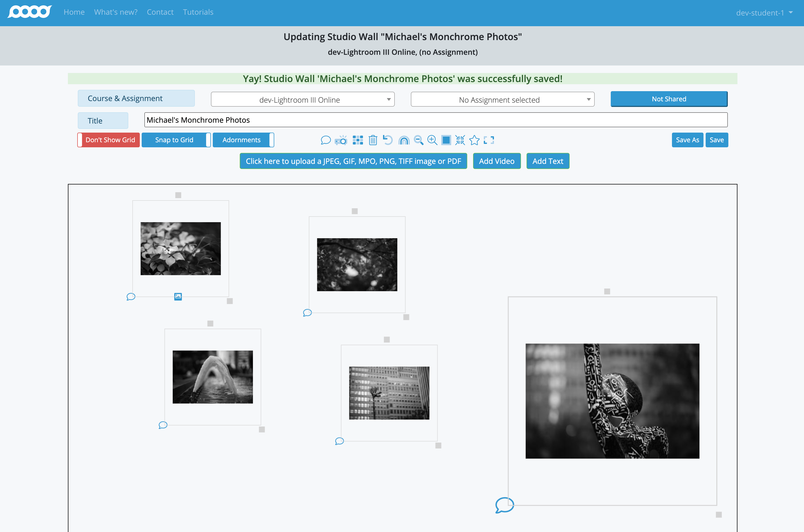Select the large sculpture photo
Screen dimensions: 804x532
612,401
